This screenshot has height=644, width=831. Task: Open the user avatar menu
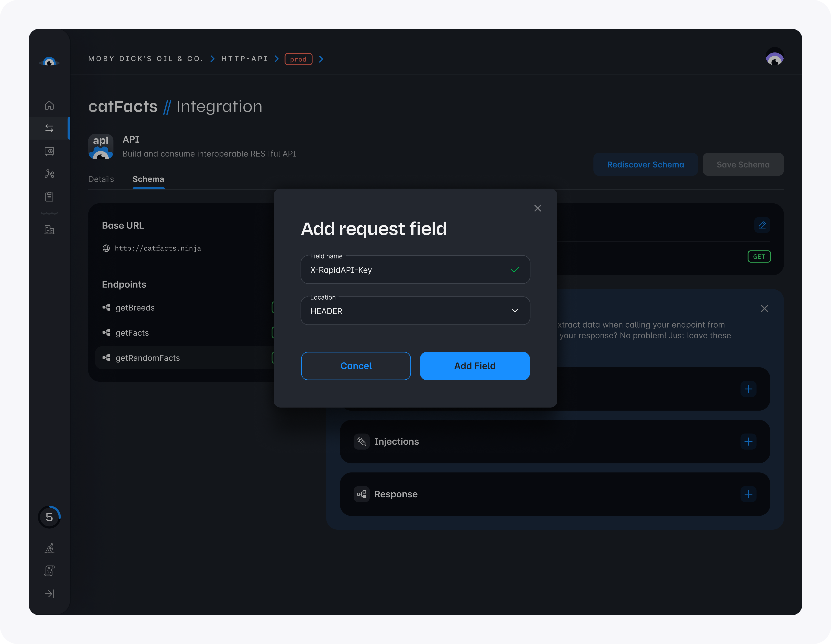coord(774,57)
